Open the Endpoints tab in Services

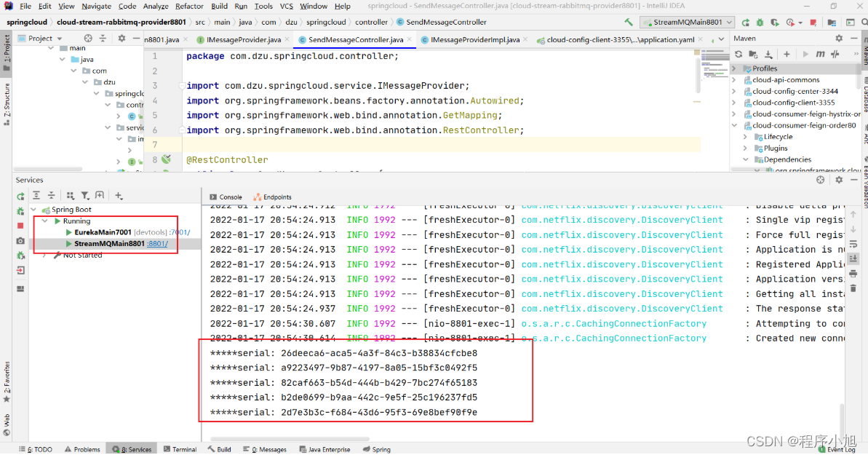pos(272,197)
